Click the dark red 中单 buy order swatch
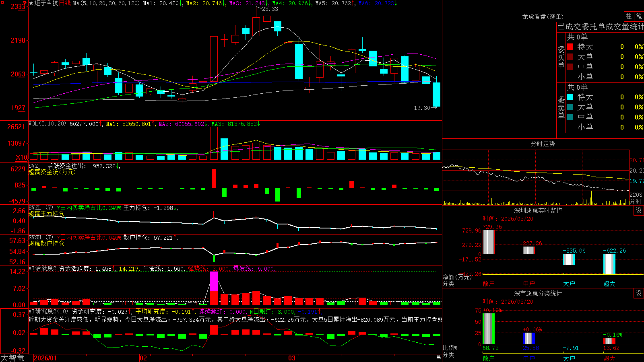The height and width of the screenshot is (362, 644). pyautogui.click(x=570, y=66)
